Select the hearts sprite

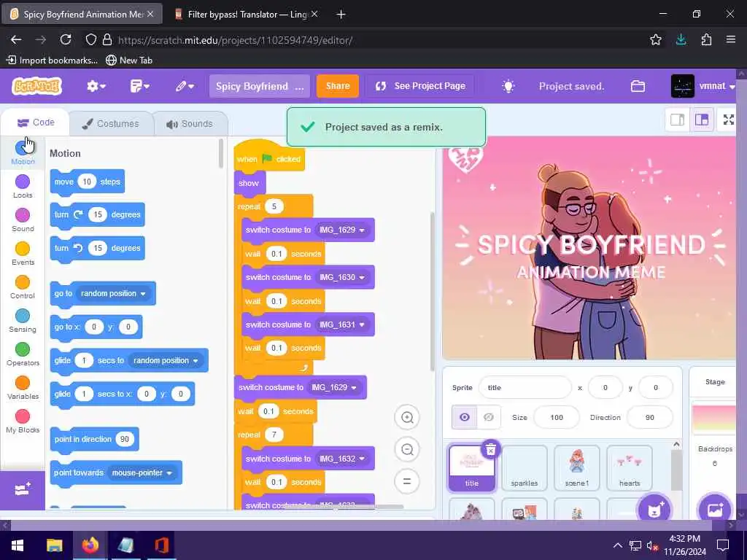coord(630,468)
